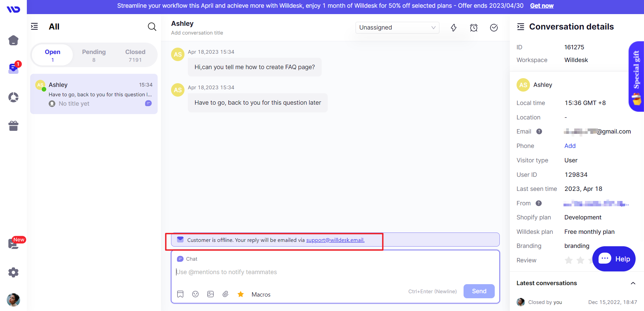644x311 pixels.
Task: Toggle the Conversation details panel icon
Action: click(x=521, y=27)
